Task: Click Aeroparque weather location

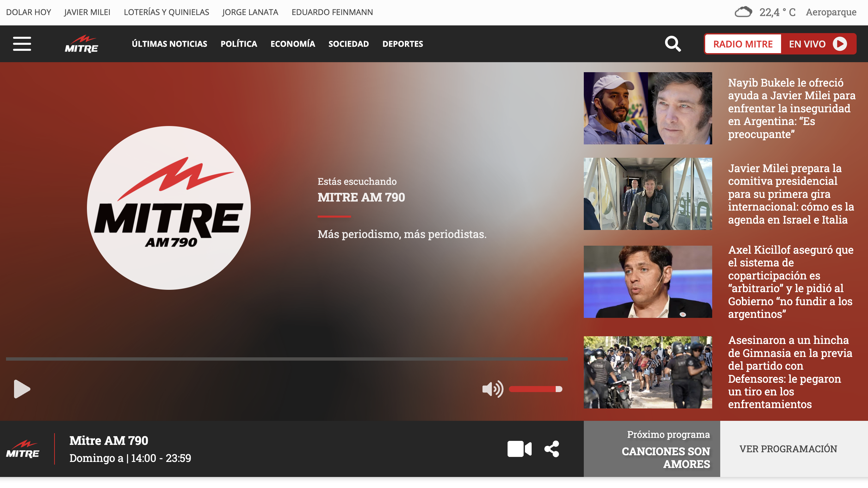Action: 831,12
